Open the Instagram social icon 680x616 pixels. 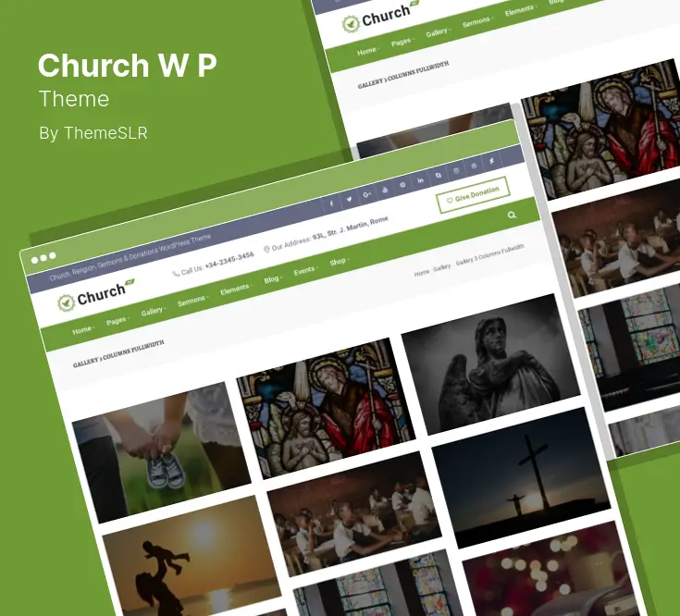click(x=456, y=171)
